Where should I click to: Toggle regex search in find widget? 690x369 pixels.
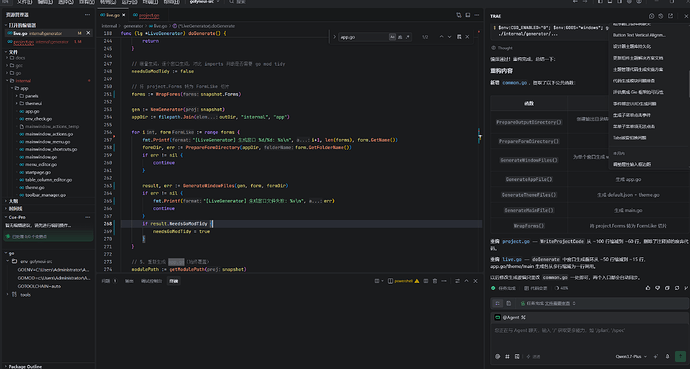[407, 37]
